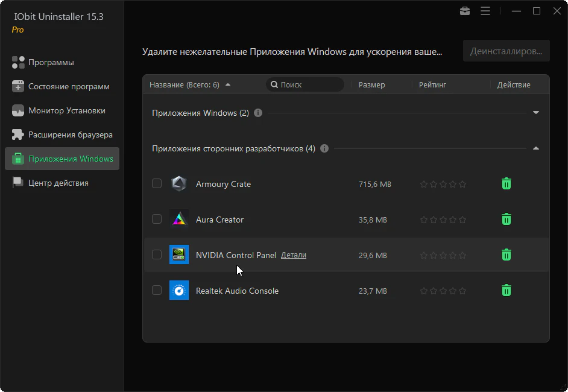Click the trash icon for Armoury Crate
This screenshot has width=568, height=392.
point(506,184)
